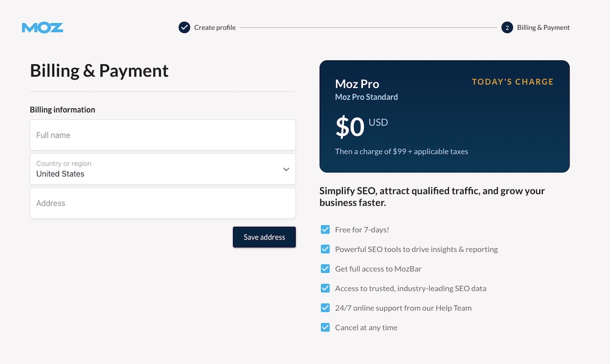Click 'Powerful SEO tools to drive insights & reporting'
This screenshot has height=364, width=610.
click(416, 249)
